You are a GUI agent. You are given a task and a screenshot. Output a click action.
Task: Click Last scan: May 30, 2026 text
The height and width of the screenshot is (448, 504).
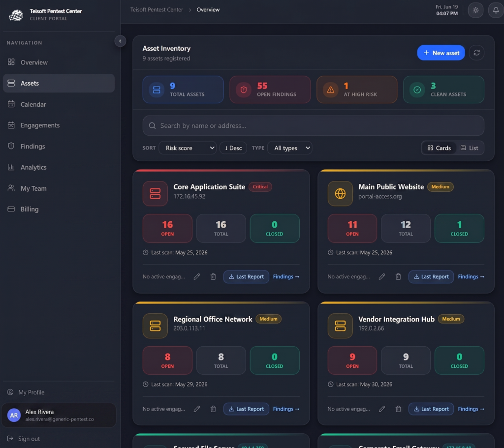tap(364, 385)
